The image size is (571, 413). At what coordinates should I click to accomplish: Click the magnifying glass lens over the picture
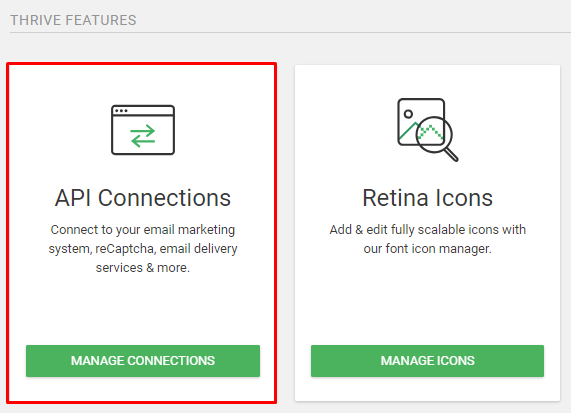(x=434, y=134)
